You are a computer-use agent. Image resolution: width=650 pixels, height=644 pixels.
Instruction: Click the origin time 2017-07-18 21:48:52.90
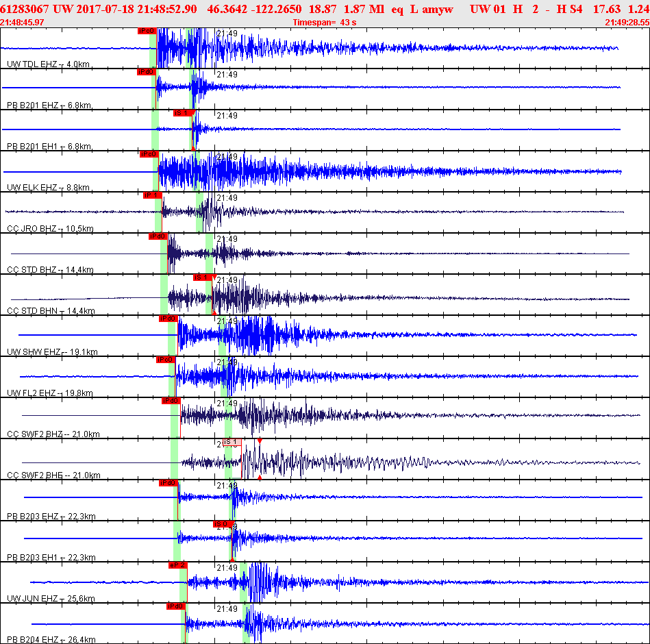tap(137, 9)
